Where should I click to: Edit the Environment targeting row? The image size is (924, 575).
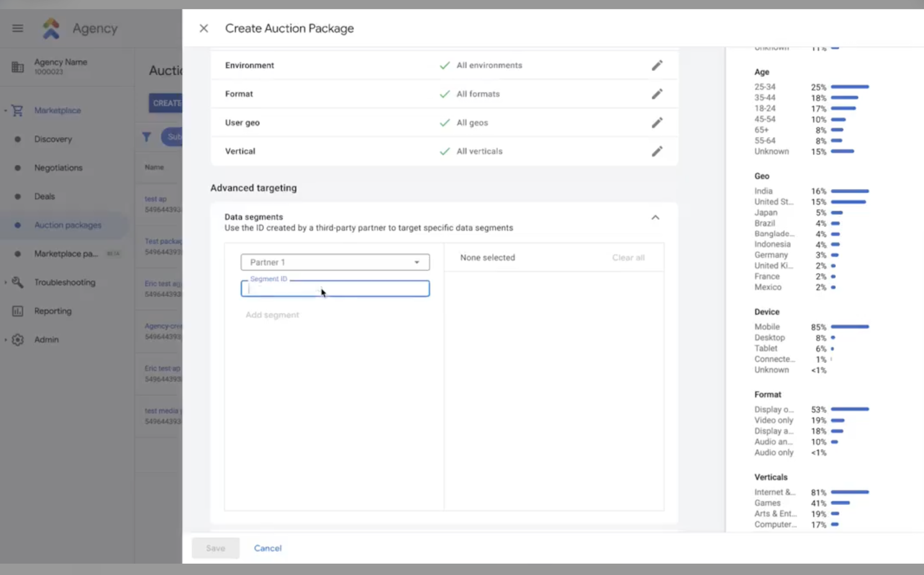pos(657,65)
